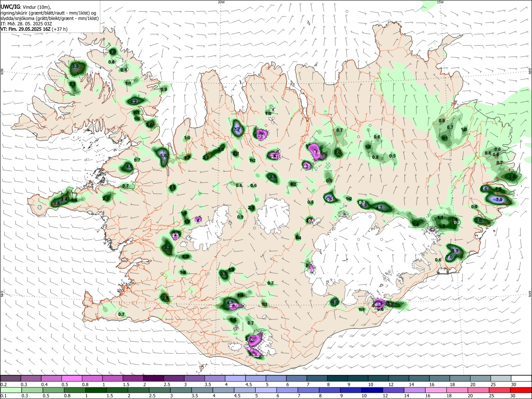This screenshot has height=399, width=532.
Task: Click the bright magenta-pink swatch in snow legend
Action: [71, 379]
